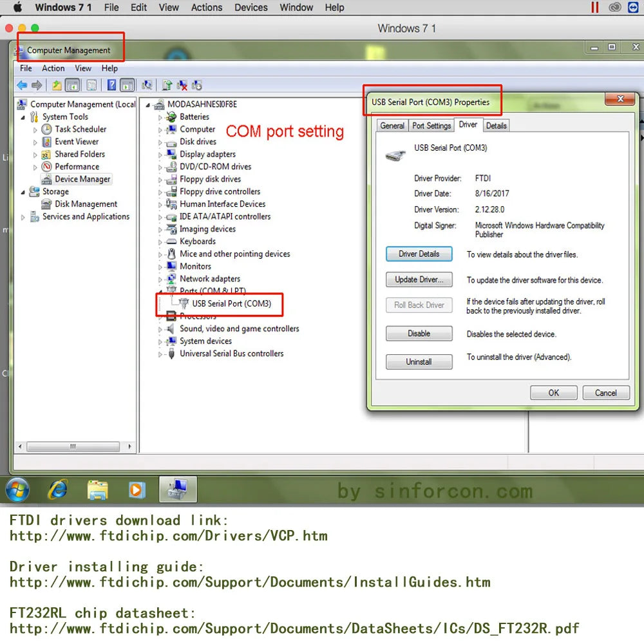This screenshot has width=644, height=644.
Task: Expand Services and Applications node
Action: point(23,217)
